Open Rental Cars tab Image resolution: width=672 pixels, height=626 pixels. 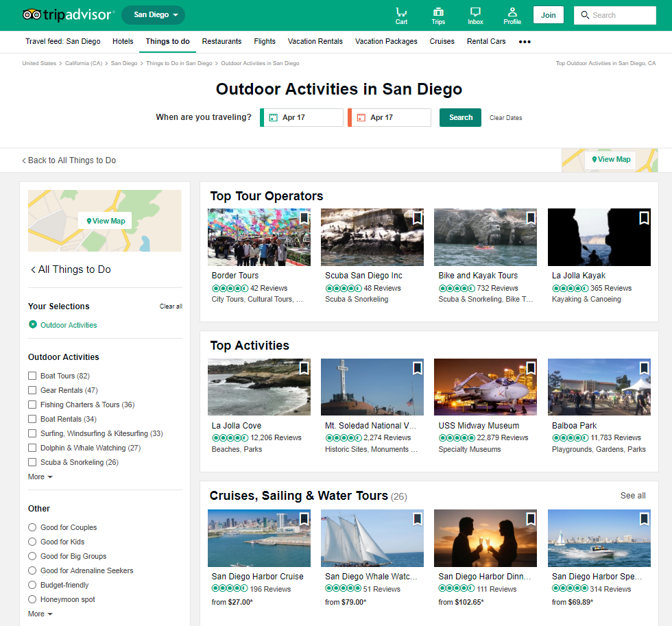coord(486,41)
